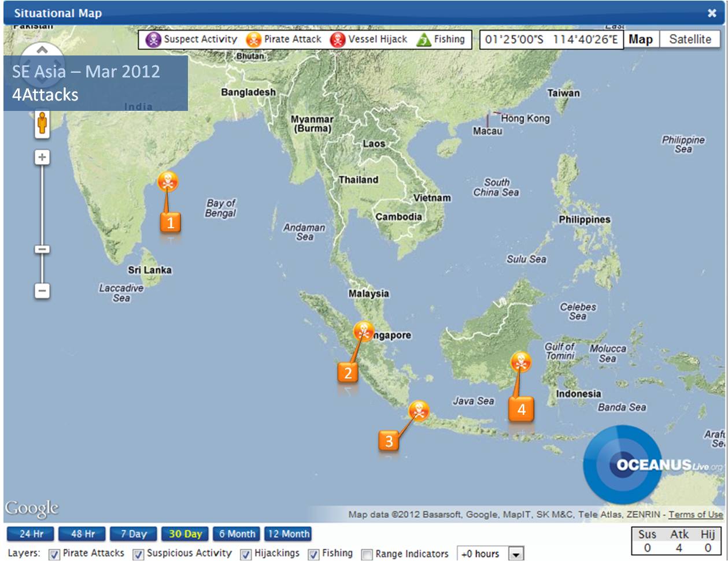
Task: Switch to Satellite view
Action: pos(690,39)
